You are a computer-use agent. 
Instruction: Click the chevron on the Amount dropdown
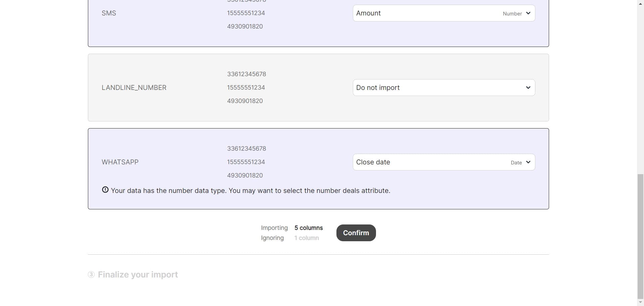[528, 13]
